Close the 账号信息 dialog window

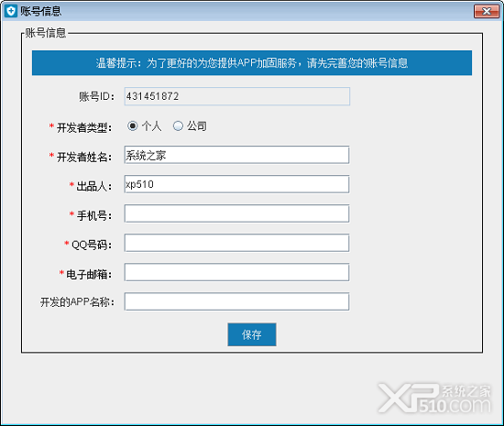point(487,11)
